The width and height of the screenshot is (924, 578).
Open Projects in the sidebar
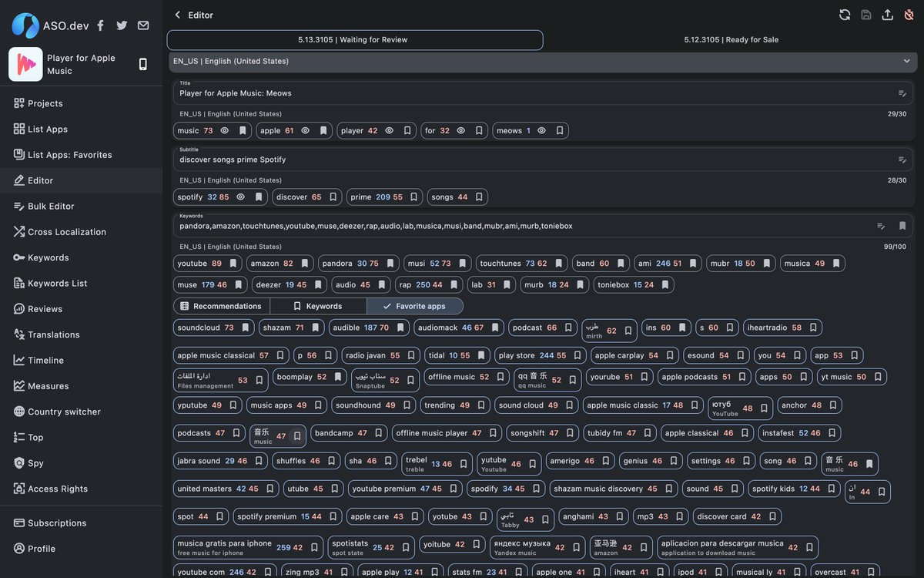[81, 103]
